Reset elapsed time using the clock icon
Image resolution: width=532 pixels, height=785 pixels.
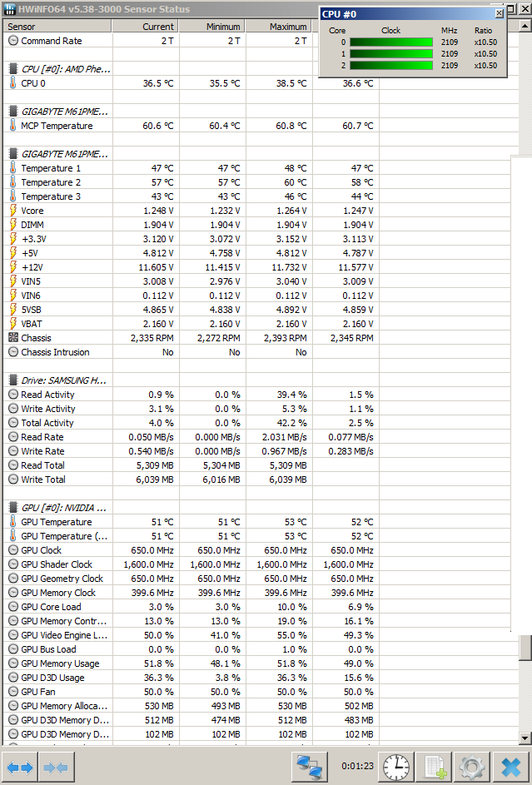click(395, 767)
